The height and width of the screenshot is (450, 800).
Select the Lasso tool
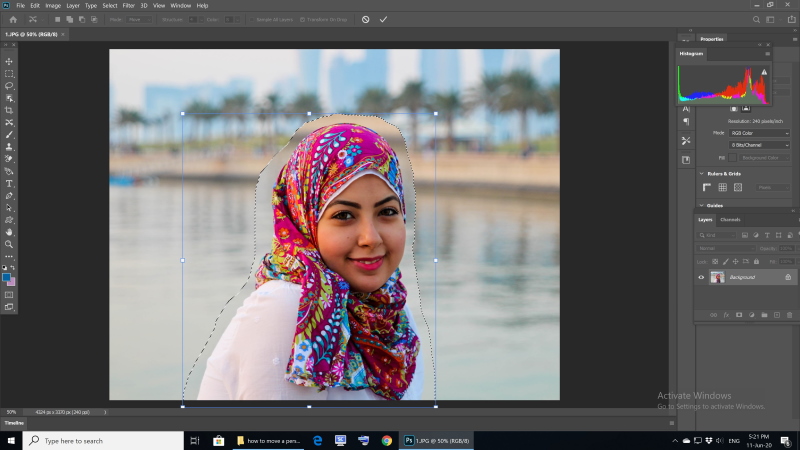(x=9, y=86)
